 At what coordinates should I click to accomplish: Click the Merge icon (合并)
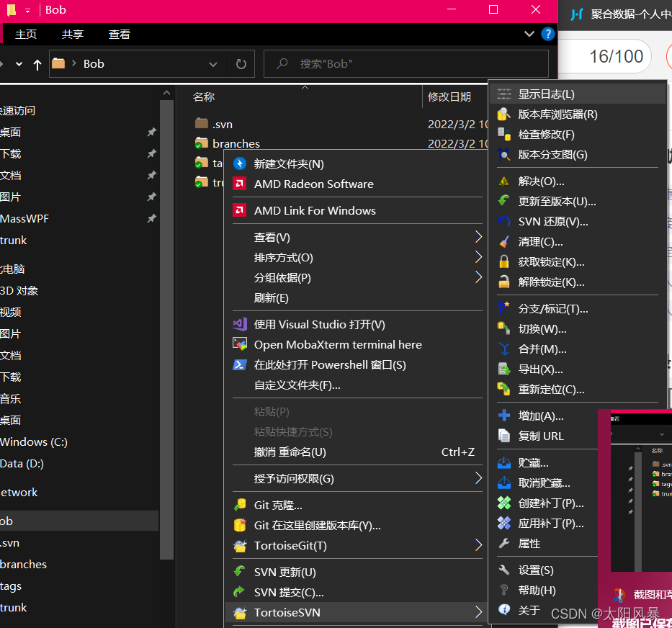pos(504,349)
